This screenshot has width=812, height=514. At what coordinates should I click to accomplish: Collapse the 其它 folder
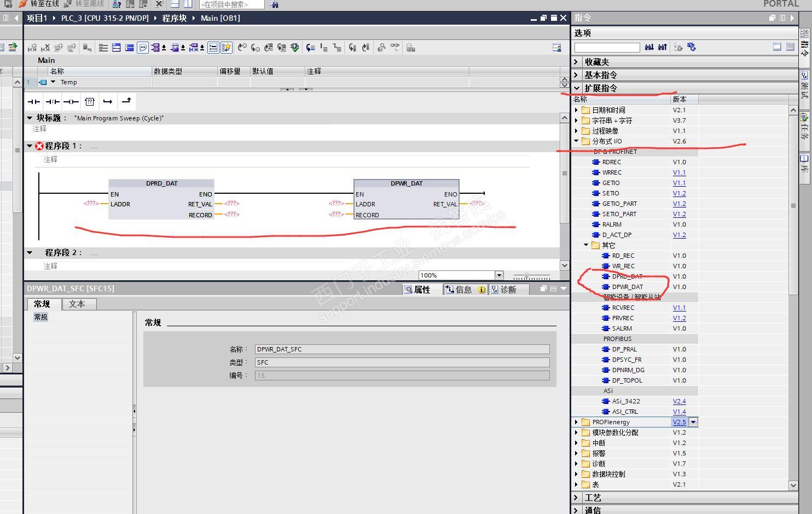point(586,245)
